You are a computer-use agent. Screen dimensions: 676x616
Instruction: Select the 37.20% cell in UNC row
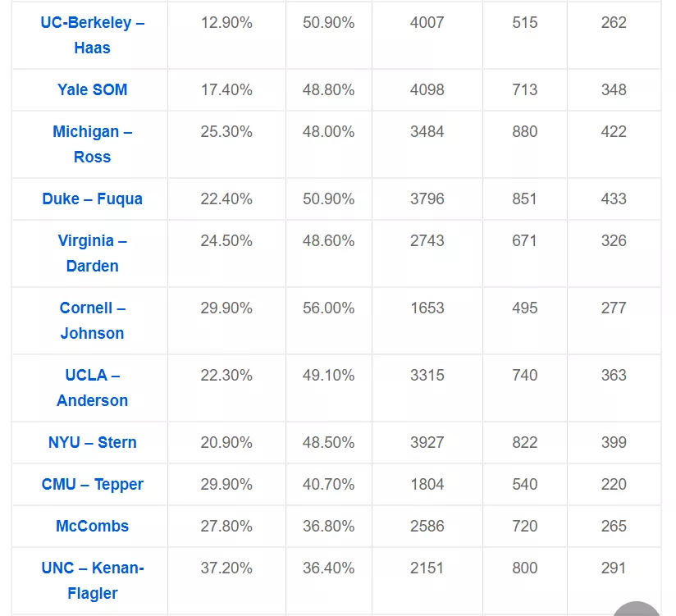[226, 568]
